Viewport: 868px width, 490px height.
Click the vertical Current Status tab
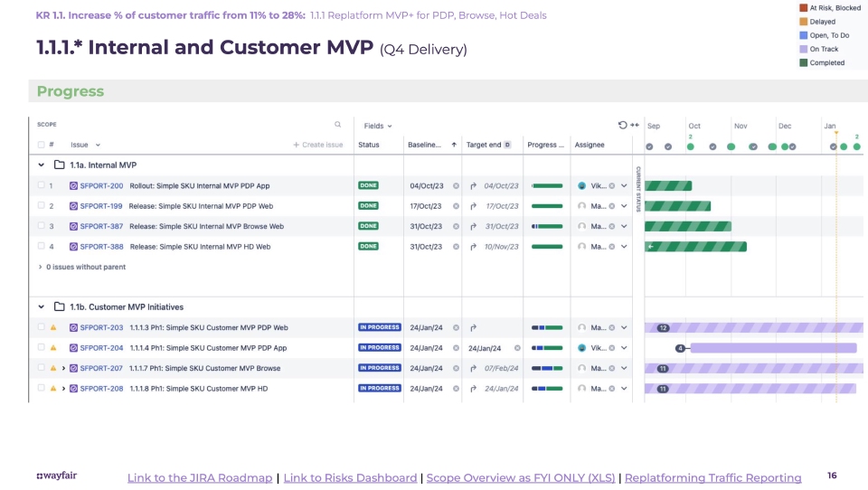coord(638,189)
